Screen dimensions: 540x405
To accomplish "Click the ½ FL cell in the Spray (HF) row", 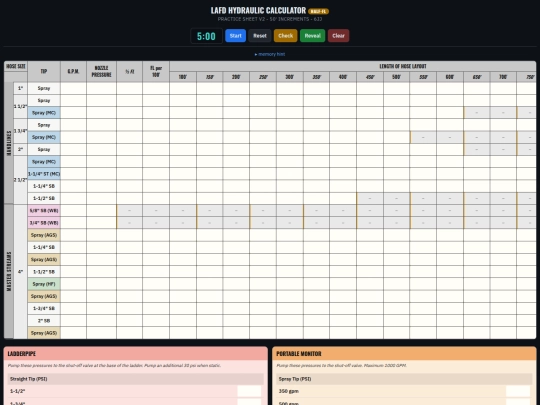I will 129,284.
